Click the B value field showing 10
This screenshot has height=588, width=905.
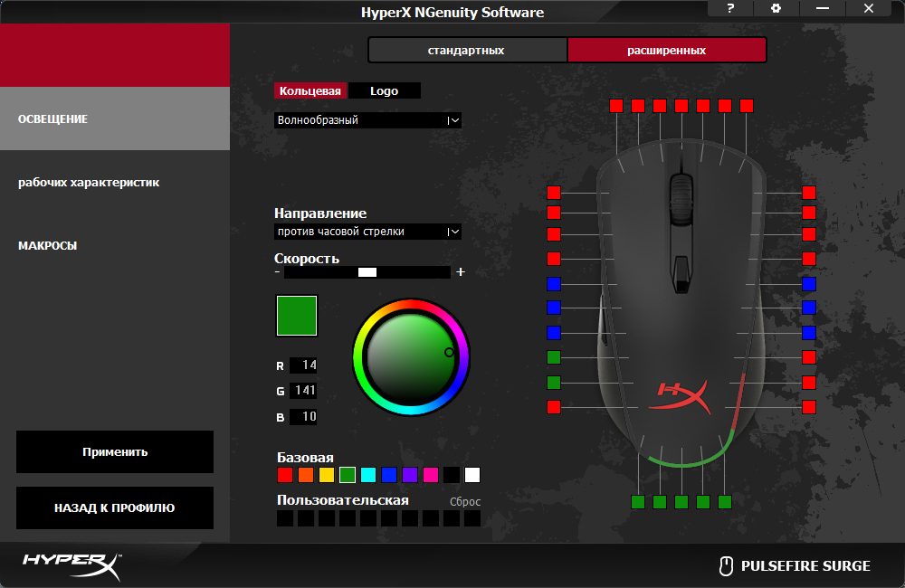[x=303, y=417]
